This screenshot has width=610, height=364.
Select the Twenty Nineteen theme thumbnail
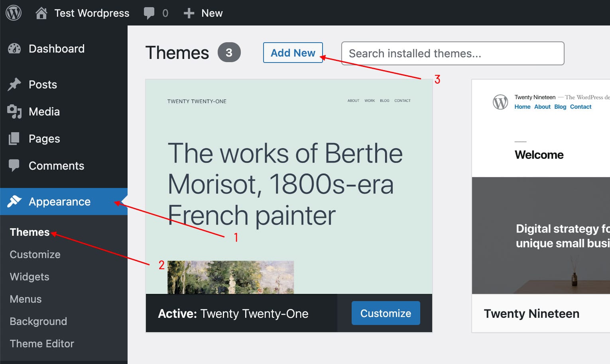[541, 187]
